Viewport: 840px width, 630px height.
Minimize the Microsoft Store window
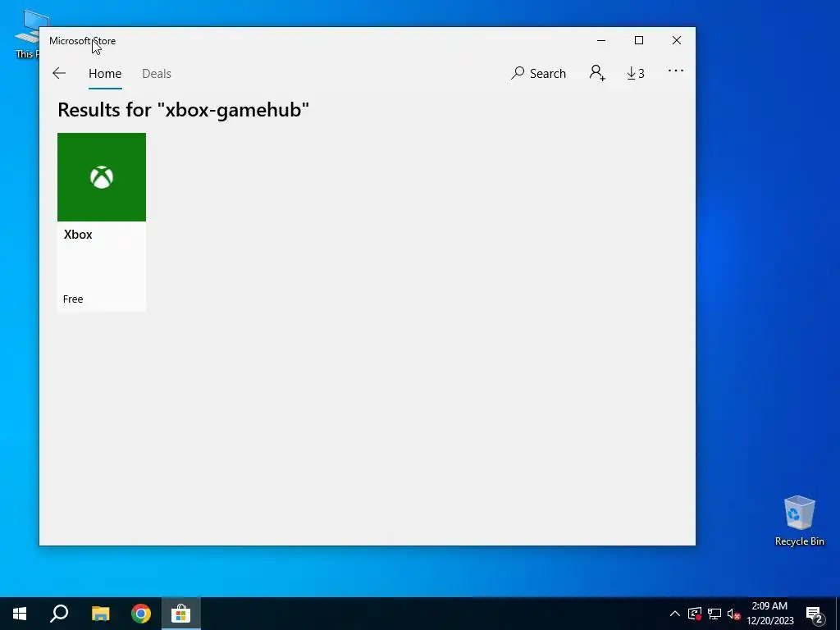click(601, 40)
